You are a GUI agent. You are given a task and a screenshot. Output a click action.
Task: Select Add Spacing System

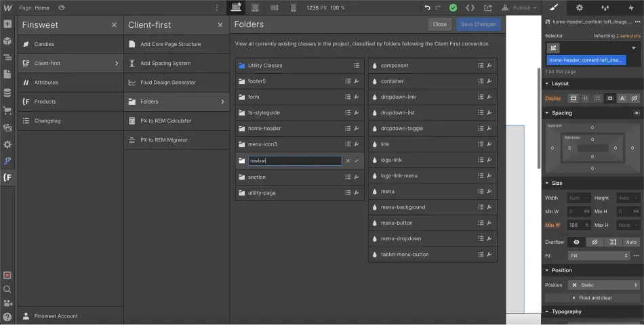pyautogui.click(x=177, y=63)
